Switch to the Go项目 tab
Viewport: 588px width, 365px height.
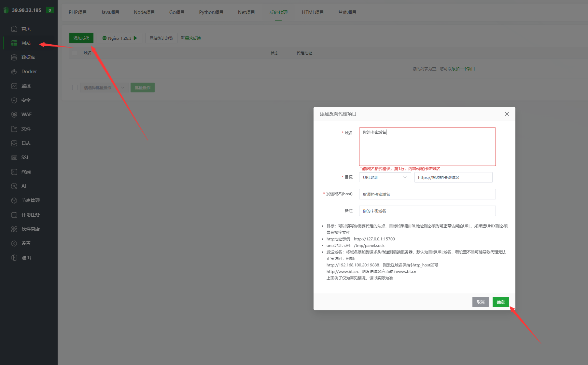point(177,12)
